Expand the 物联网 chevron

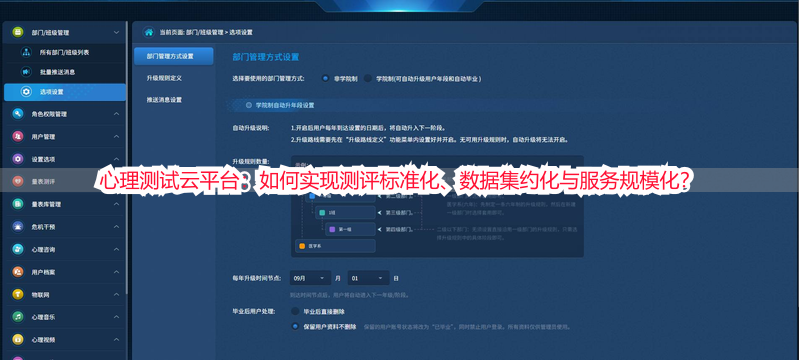click(x=116, y=294)
